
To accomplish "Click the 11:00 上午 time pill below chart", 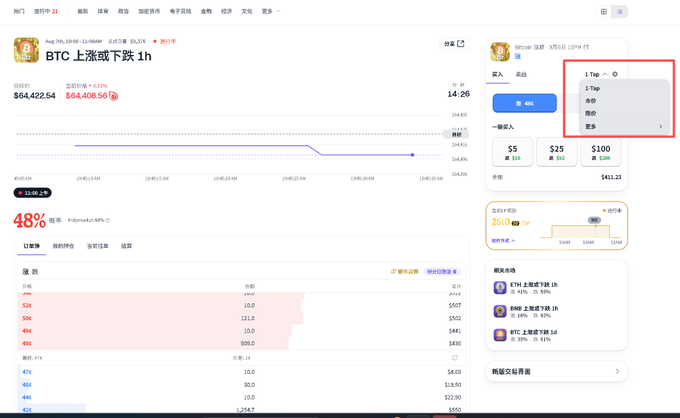I will point(33,193).
